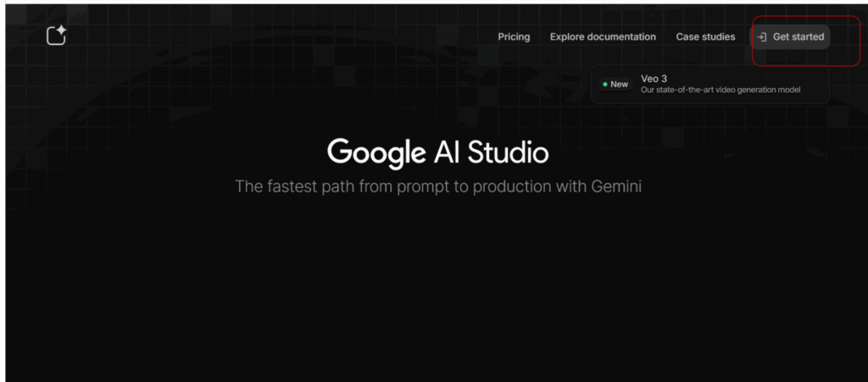Click the sign-in arrow icon beside Get started
868x382 pixels.
(x=762, y=37)
